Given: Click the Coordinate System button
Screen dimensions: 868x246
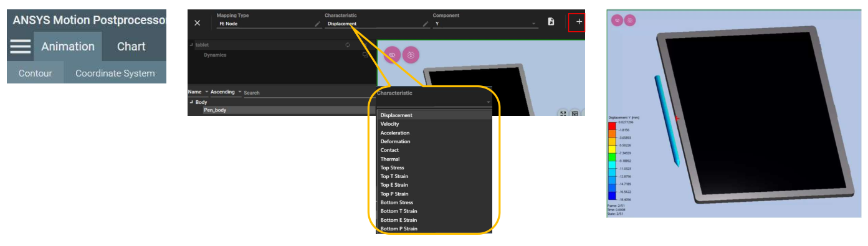Looking at the screenshot, I should pos(115,73).
